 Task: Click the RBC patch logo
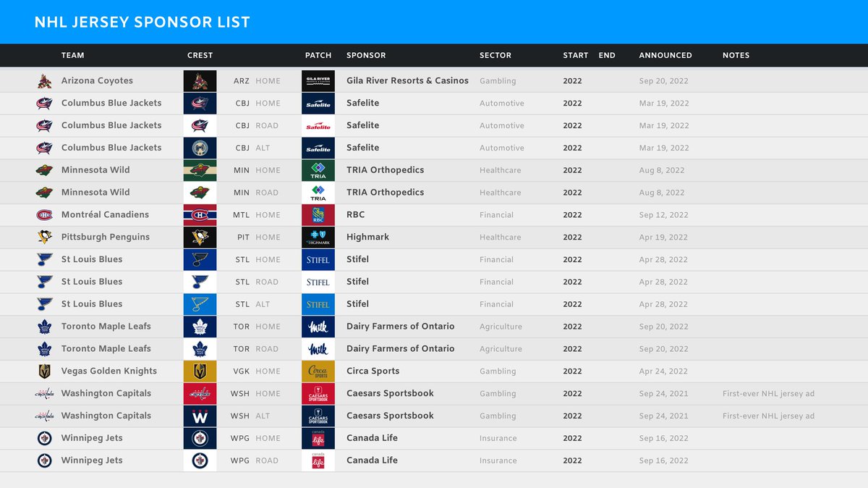pyautogui.click(x=318, y=215)
